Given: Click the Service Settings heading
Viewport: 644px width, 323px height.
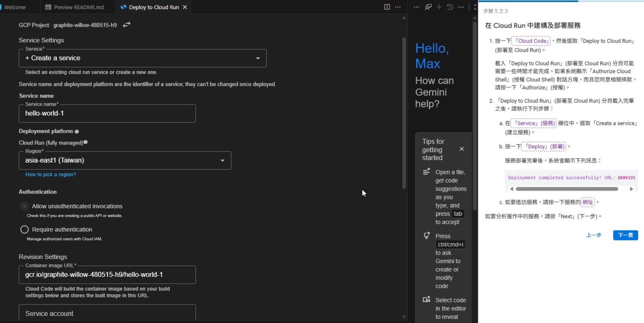Looking at the screenshot, I should [42, 41].
